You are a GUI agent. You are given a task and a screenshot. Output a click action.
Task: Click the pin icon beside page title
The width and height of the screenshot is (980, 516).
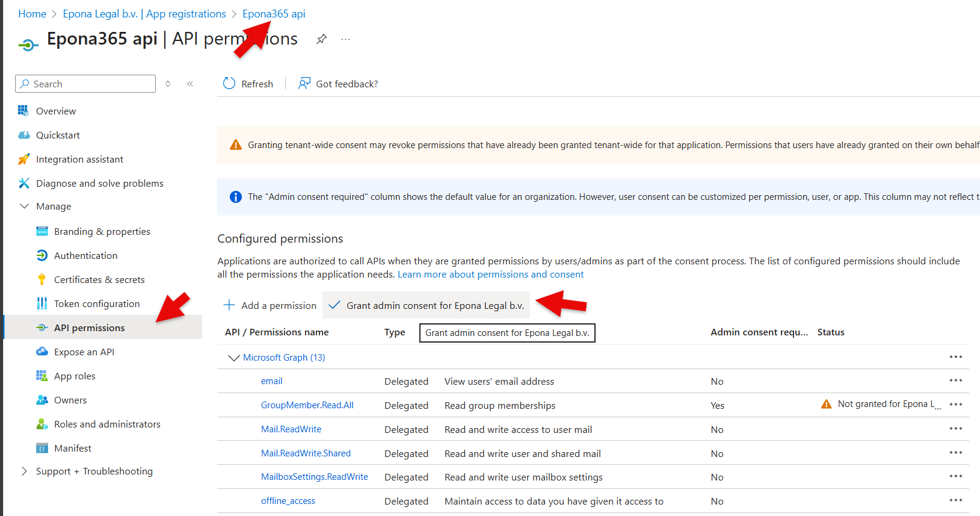coord(322,39)
